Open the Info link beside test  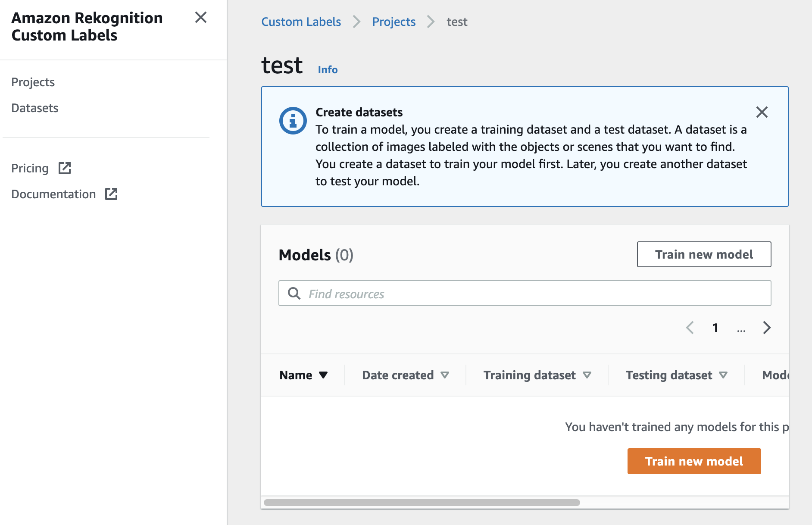coord(328,70)
